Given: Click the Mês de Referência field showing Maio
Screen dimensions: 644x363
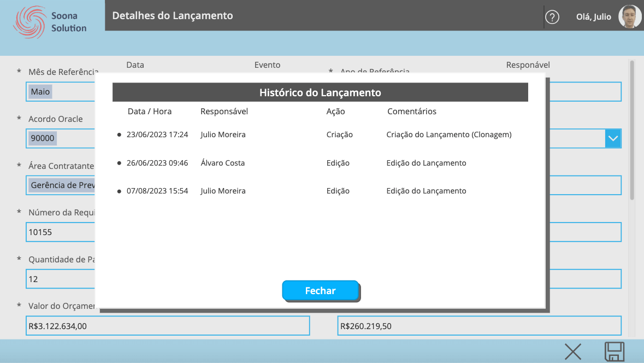Looking at the screenshot, I should click(60, 92).
